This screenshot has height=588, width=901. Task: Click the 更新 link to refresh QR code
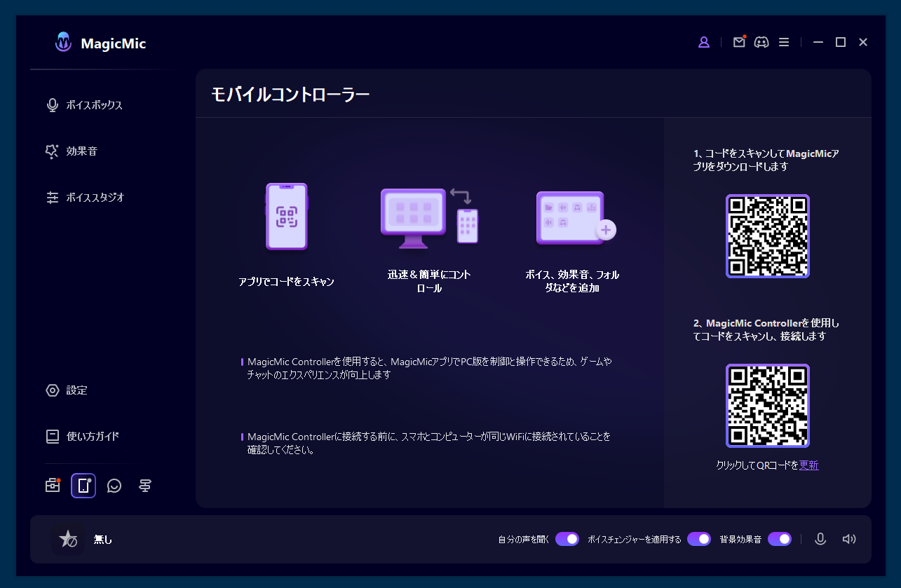pyautogui.click(x=809, y=464)
